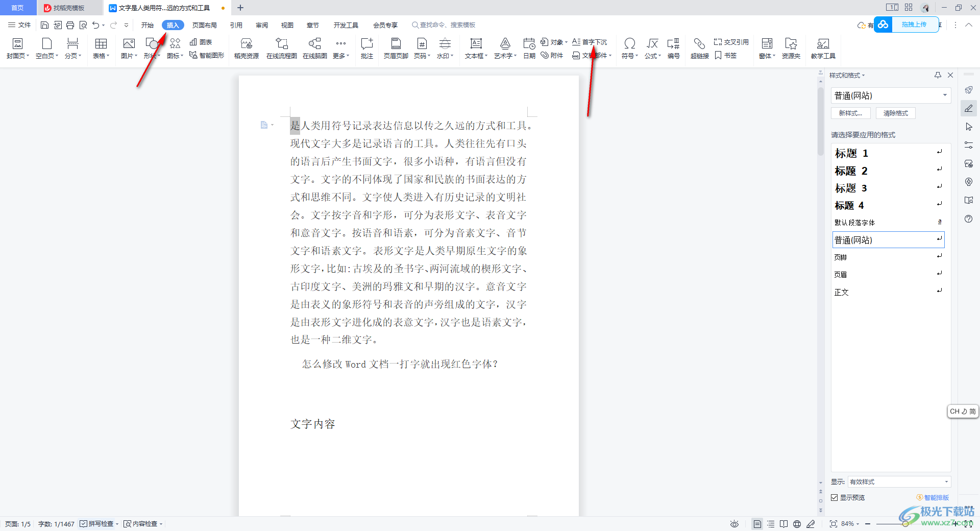Open the 页面布局 ribbon tab
Screen dimensions: 980x531
coord(204,25)
